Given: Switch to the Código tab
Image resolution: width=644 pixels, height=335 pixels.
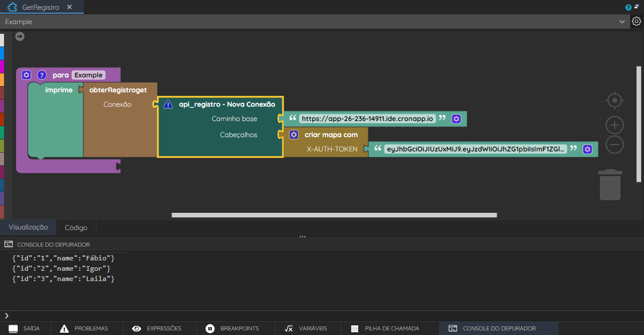Looking at the screenshot, I should [x=76, y=227].
